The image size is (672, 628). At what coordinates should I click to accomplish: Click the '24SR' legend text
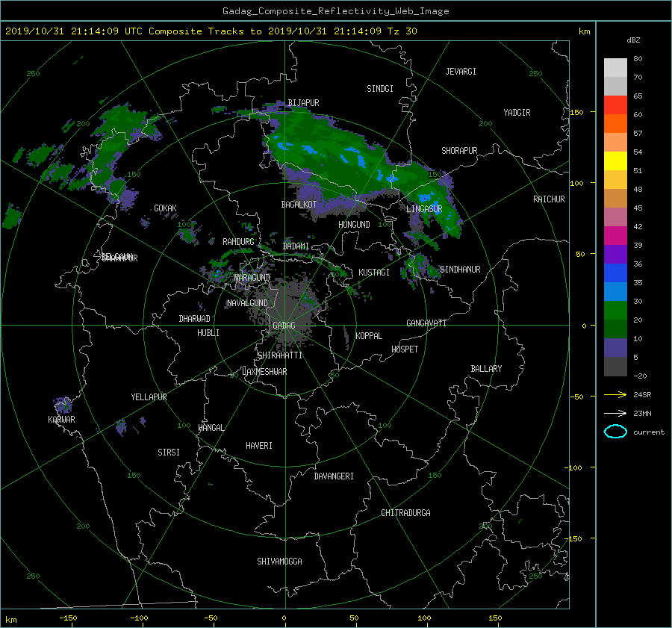point(642,395)
